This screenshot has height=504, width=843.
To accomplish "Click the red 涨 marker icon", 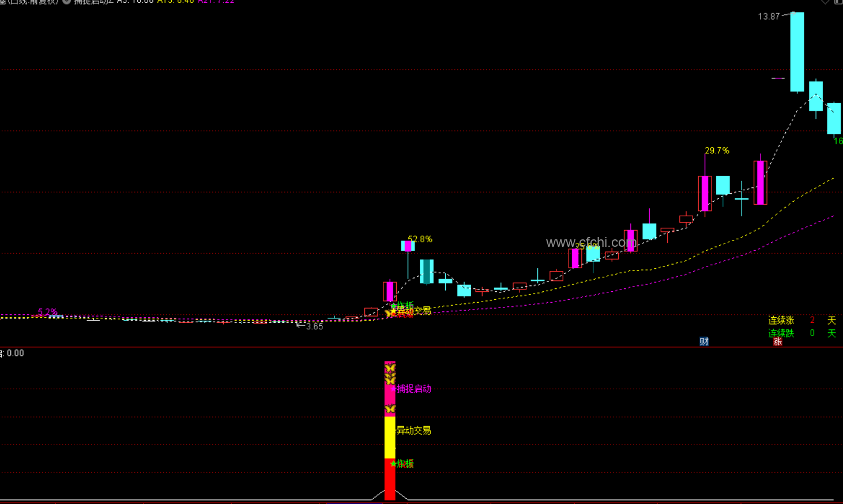I will [777, 341].
